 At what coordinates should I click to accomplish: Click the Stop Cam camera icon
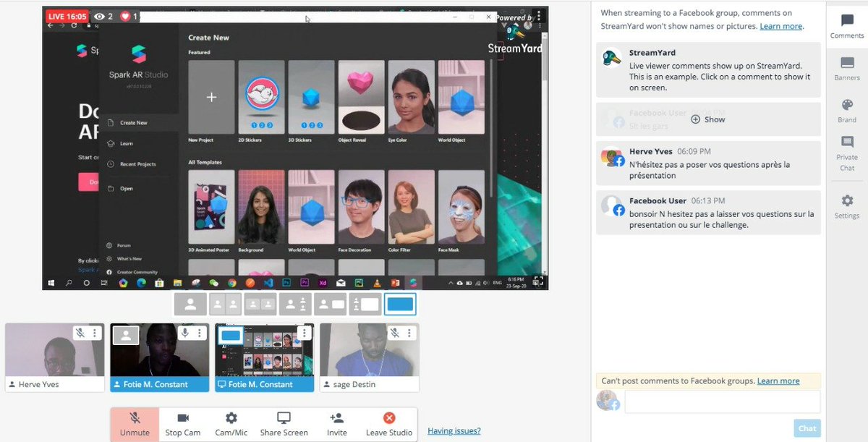(x=183, y=418)
